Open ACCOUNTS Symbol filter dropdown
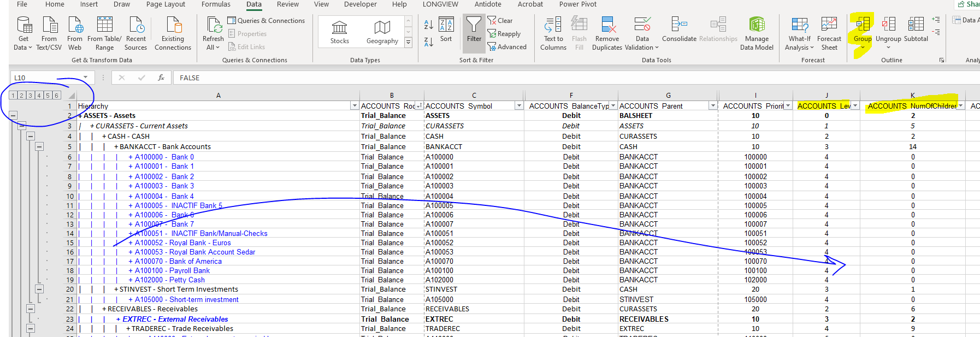Viewport: 980px width, 337px height. coord(519,106)
